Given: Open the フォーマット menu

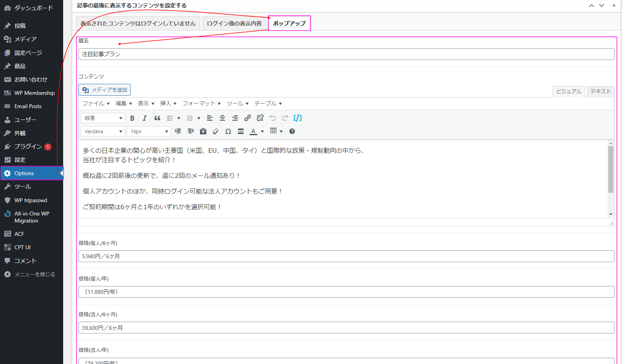Looking at the screenshot, I should tap(202, 103).
